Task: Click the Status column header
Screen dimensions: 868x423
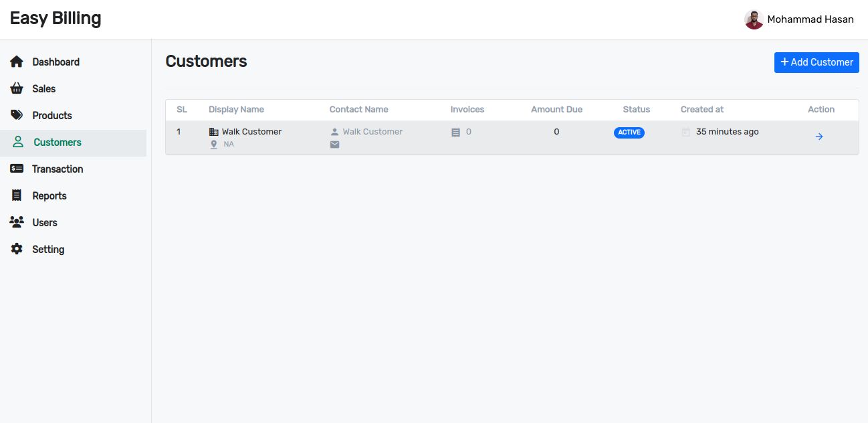Action: click(637, 109)
